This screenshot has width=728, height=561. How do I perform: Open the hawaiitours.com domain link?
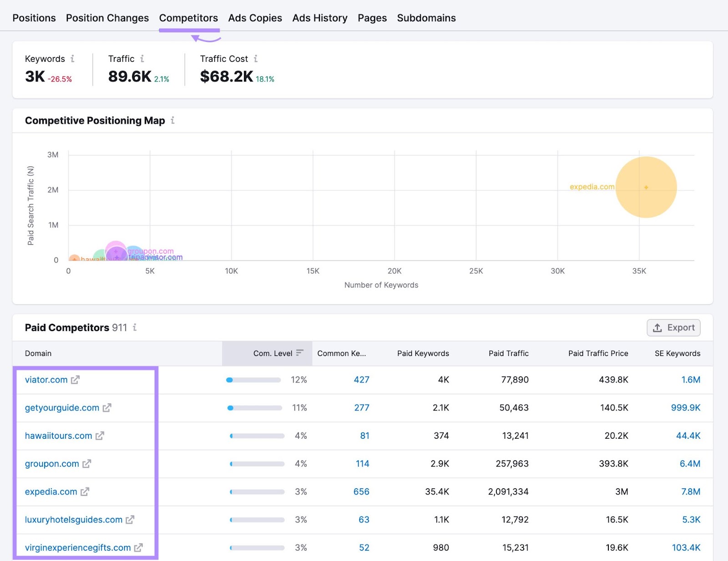point(58,436)
